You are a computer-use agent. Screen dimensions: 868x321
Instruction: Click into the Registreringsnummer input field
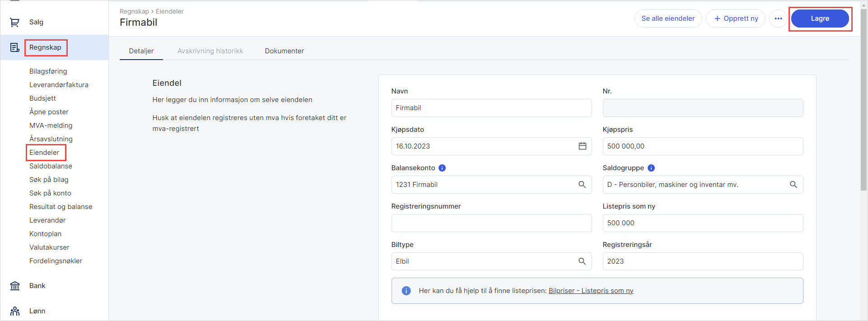491,223
